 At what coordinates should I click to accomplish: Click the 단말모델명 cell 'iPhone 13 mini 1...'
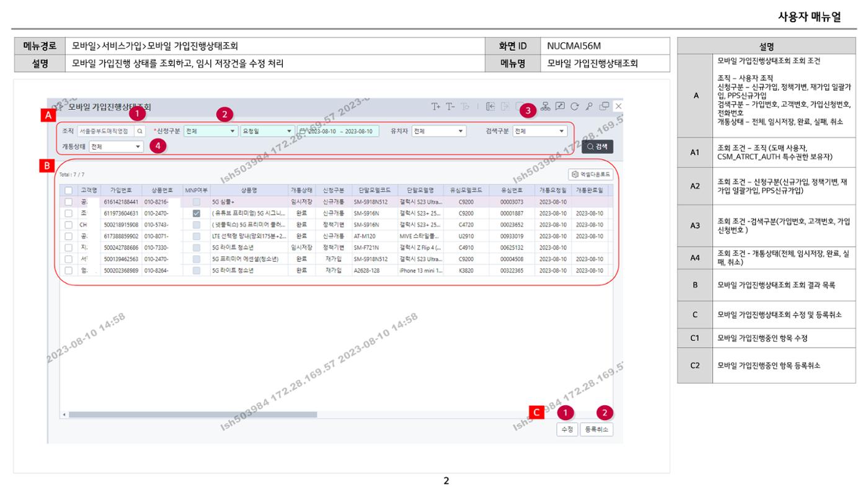point(420,271)
